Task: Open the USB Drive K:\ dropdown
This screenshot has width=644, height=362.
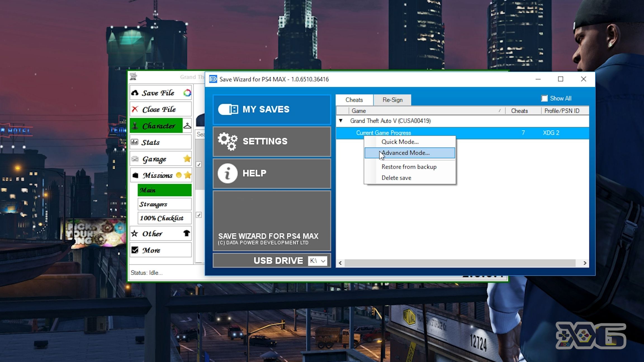Action: 318,261
